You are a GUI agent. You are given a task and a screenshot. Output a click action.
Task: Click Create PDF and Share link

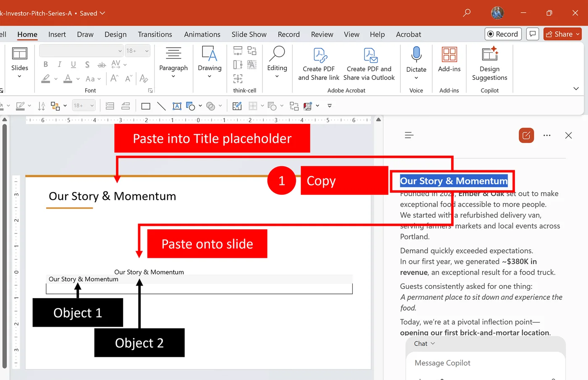coord(319,64)
